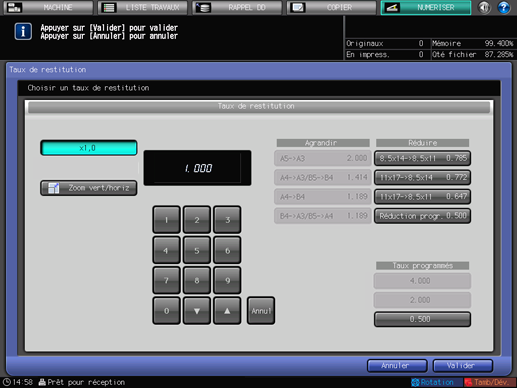The width and height of the screenshot is (517, 388).
Task: Tap keypad digit 3
Action: pos(227,220)
